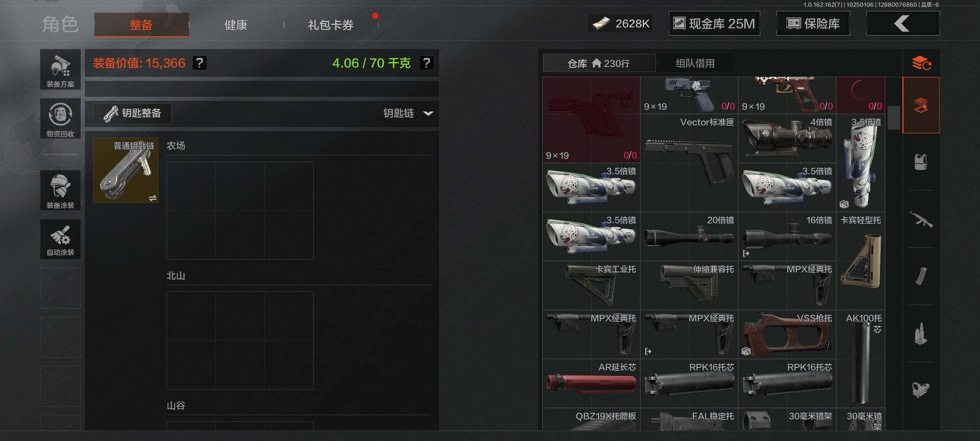Image resolution: width=980 pixels, height=441 pixels.
Task: Click the 现金库 25M button
Action: pyautogui.click(x=714, y=23)
